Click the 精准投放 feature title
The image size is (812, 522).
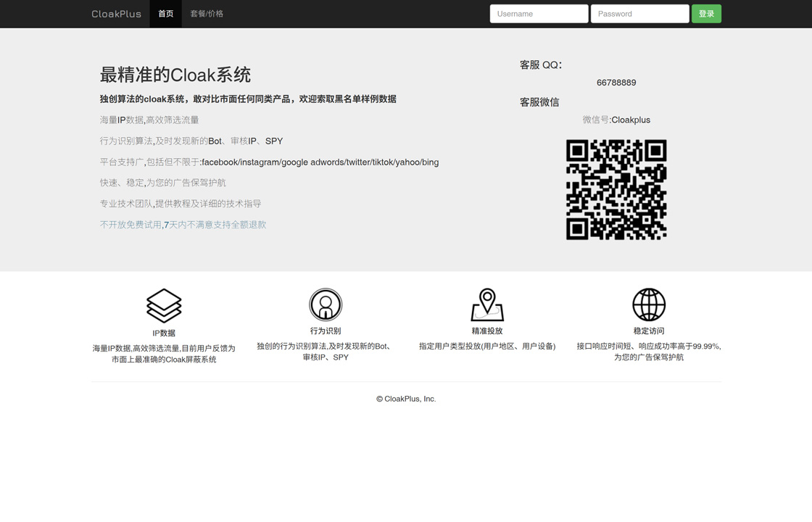(x=487, y=331)
